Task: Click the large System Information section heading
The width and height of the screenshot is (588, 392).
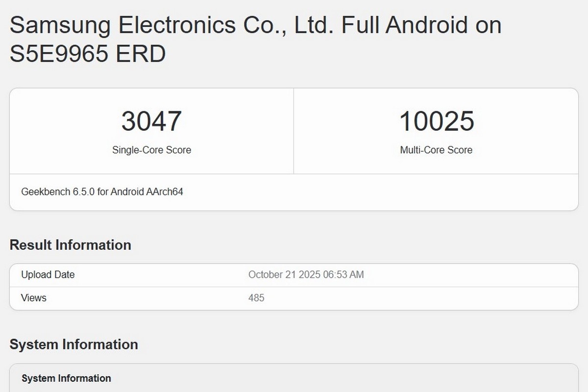Action: (73, 344)
